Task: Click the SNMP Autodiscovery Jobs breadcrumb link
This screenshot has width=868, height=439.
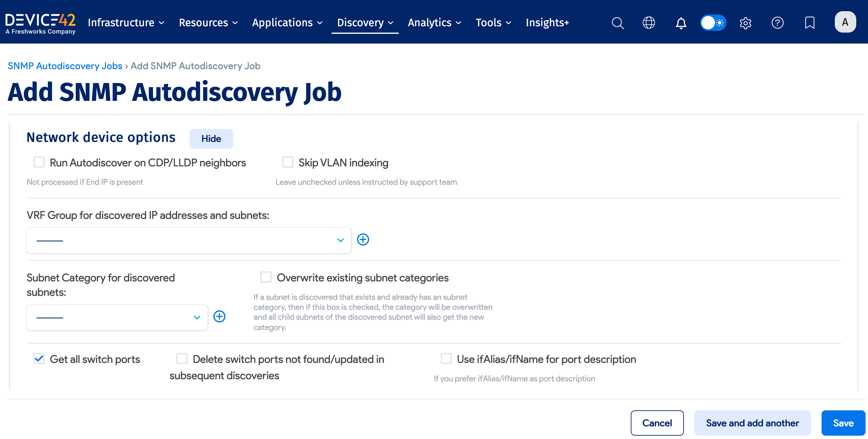Action: click(65, 66)
